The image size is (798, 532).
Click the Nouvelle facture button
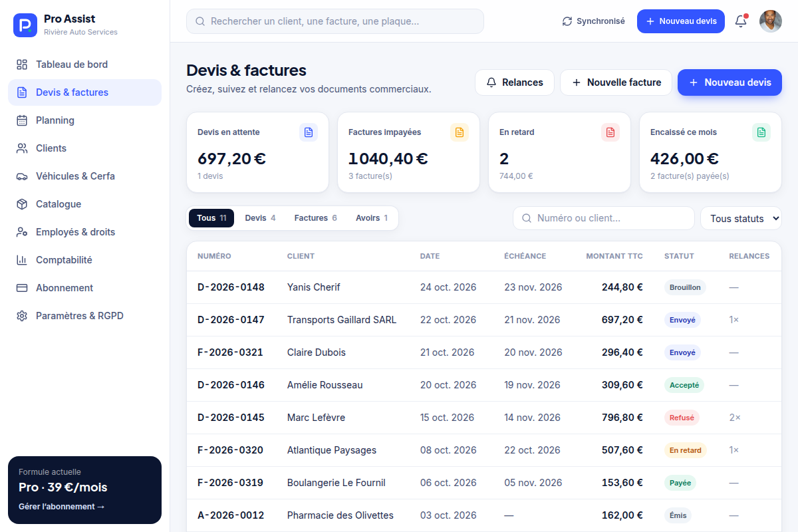point(616,82)
